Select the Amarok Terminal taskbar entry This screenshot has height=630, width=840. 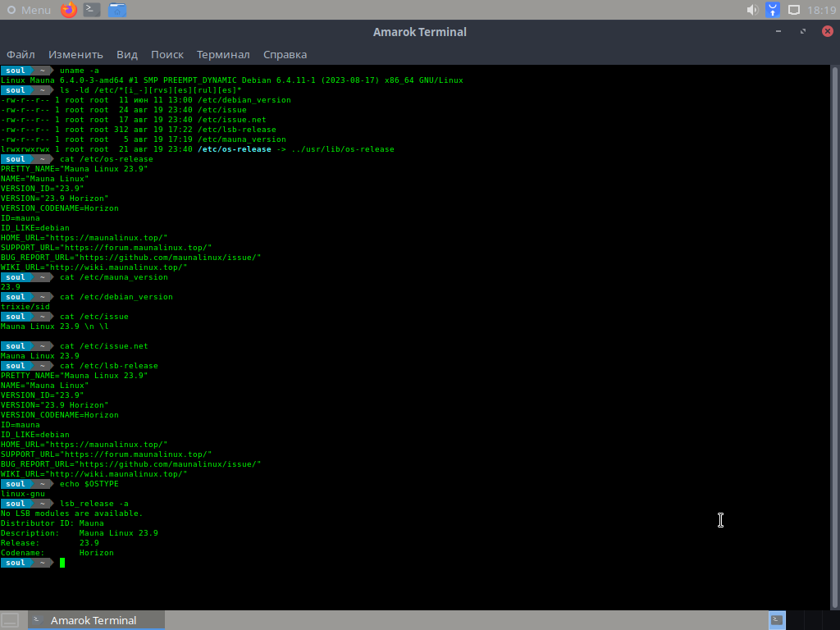click(x=97, y=620)
